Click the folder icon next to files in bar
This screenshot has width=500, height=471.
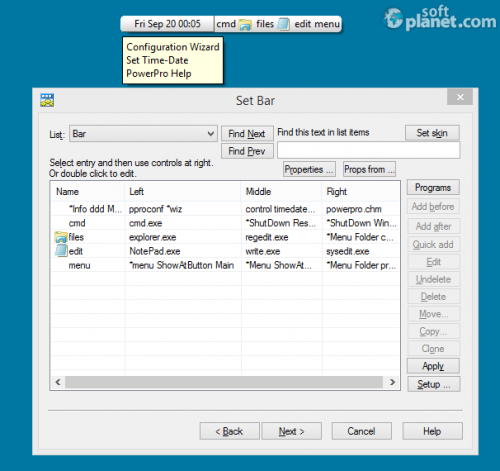[x=245, y=25]
